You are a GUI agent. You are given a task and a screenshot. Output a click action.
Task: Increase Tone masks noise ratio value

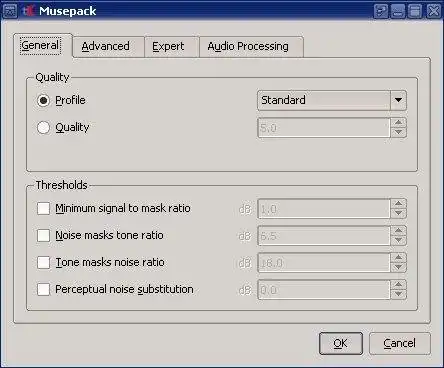pos(398,258)
